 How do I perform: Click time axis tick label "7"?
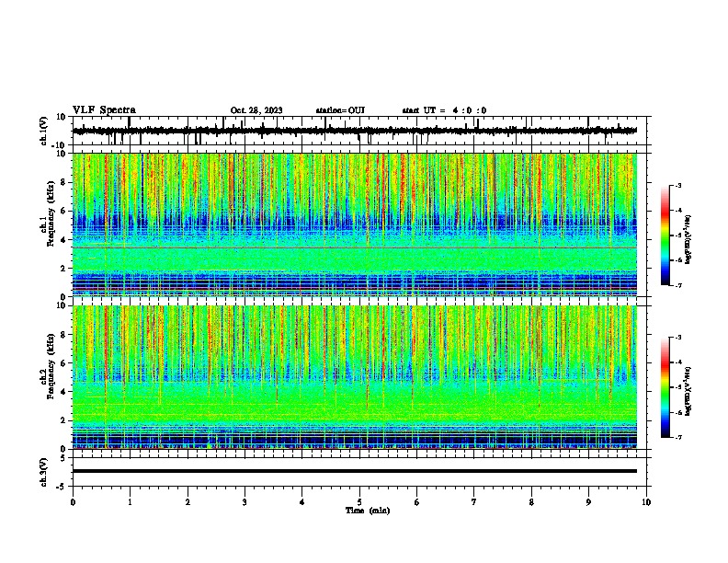tap(474, 502)
